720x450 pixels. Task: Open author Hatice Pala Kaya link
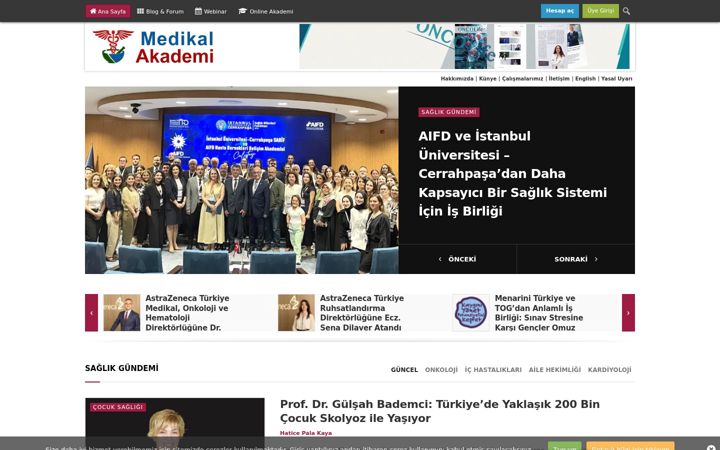pyautogui.click(x=306, y=433)
